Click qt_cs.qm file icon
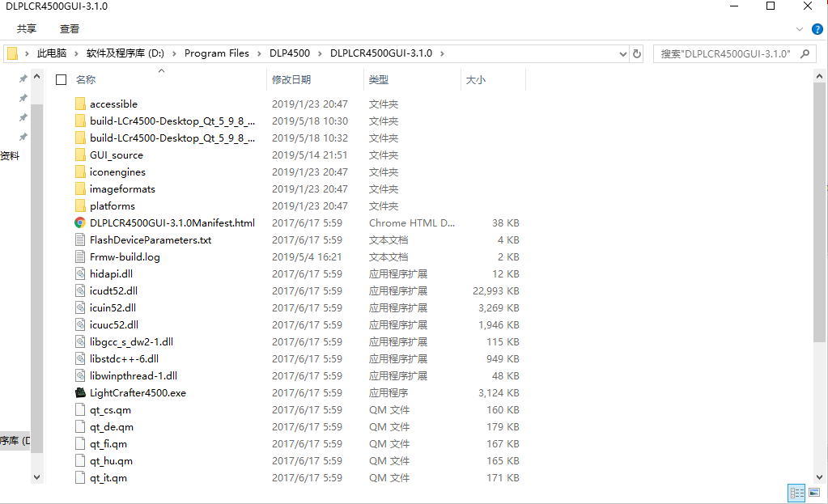Screen dimensions: 828x504 tap(80, 410)
